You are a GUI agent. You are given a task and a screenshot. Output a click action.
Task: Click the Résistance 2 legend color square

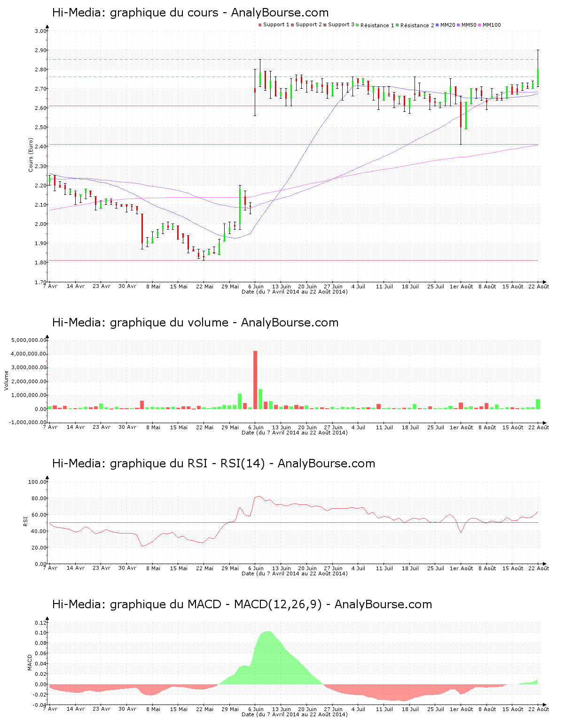[397, 25]
